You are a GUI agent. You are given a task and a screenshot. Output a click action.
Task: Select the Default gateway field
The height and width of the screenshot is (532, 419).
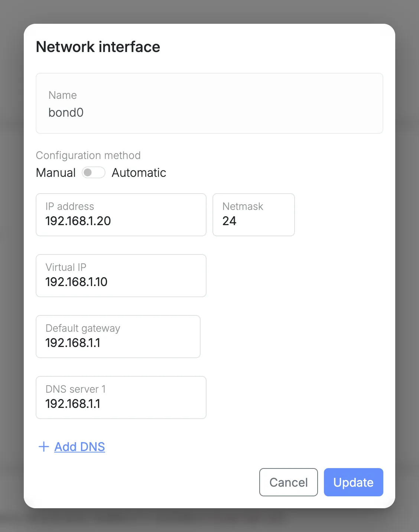118,337
